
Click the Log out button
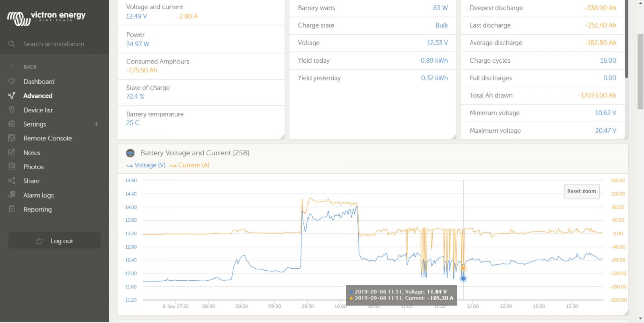click(54, 241)
